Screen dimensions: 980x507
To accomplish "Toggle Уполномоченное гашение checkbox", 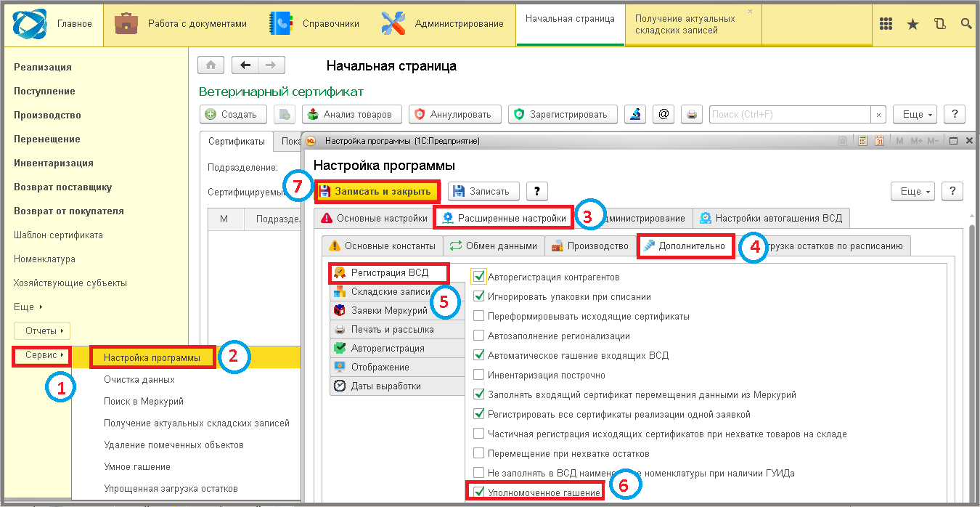I will (x=479, y=492).
